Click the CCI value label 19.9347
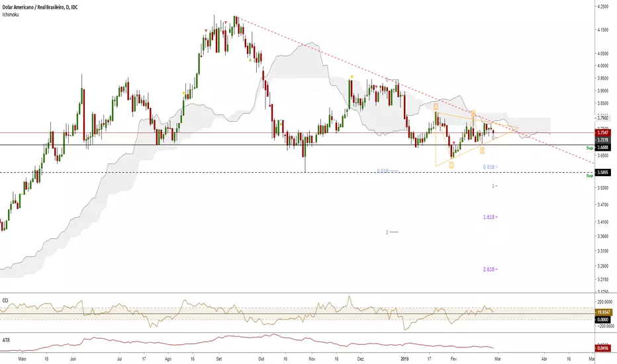The width and height of the screenshot is (617, 364). tap(603, 312)
